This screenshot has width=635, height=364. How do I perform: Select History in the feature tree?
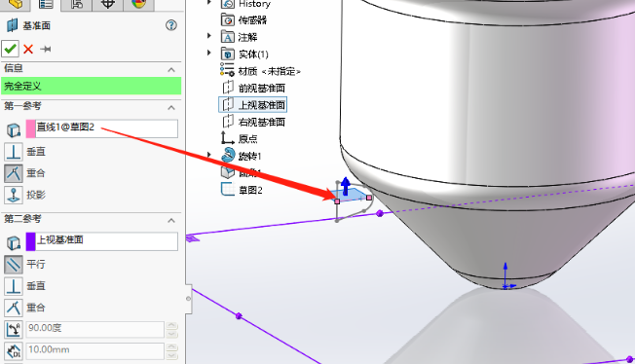254,4
